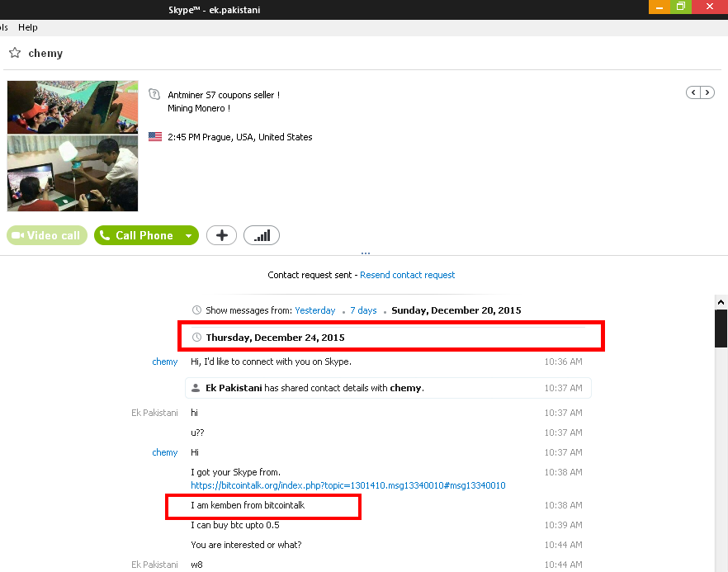Click the chat scrollbar up arrow

point(721,302)
